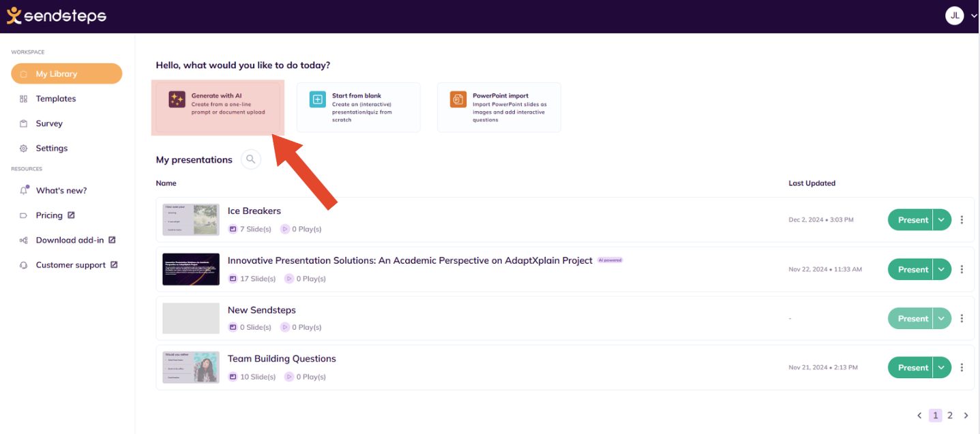
Task: Click the Templates grid icon
Action: (23, 99)
